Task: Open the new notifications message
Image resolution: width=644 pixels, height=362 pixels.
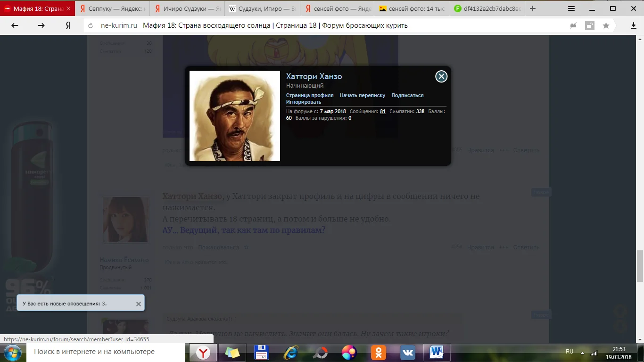Action: tap(65, 304)
